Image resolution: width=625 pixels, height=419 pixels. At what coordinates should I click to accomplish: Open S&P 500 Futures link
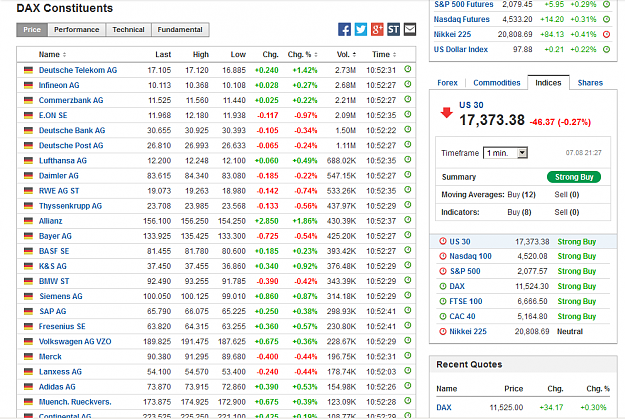tap(464, 4)
